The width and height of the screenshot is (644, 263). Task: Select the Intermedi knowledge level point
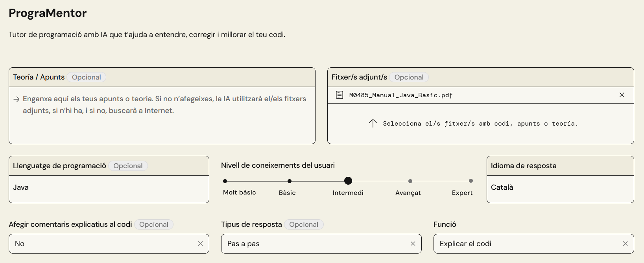coord(348,181)
